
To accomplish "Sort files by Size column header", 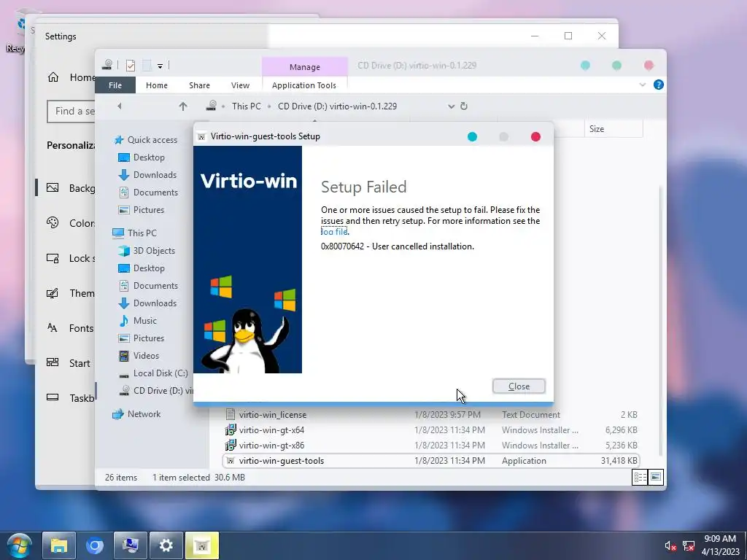I will (x=614, y=129).
